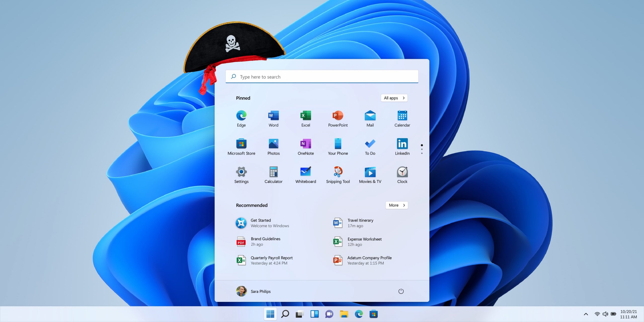644x322 pixels.
Task: Launch Word from pinned apps
Action: coord(273,118)
